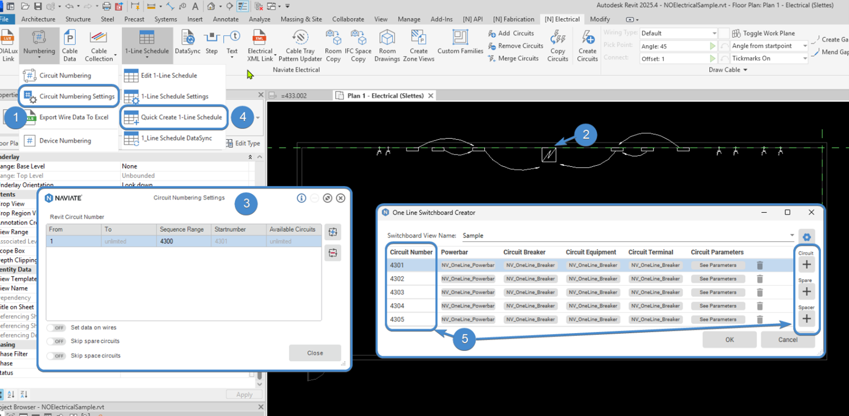Open the Cable Data tool

pos(70,44)
